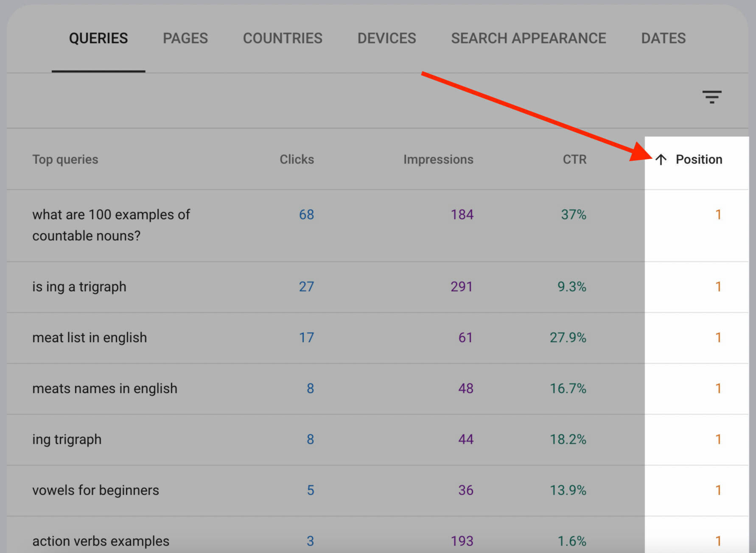Click the 48 impressions value
Screen dimensions: 756x553
pos(466,388)
